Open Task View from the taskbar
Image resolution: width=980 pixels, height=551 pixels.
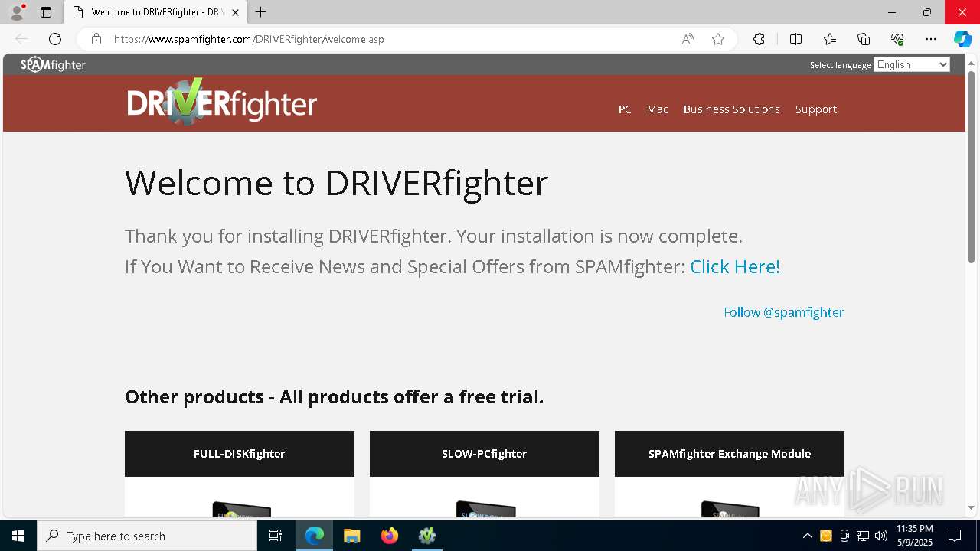coord(276,536)
